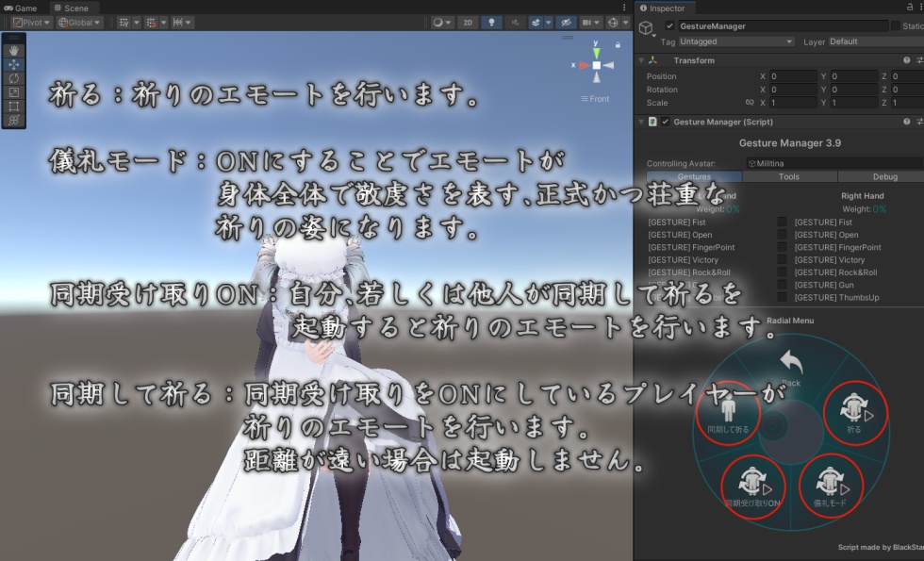Click the scene audio mute icon
The image size is (924, 561).
[514, 23]
